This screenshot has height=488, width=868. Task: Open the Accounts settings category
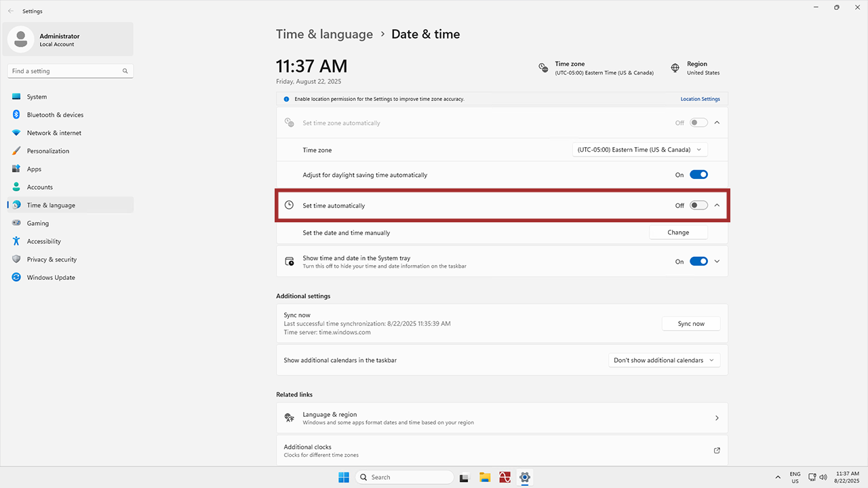coord(39,187)
